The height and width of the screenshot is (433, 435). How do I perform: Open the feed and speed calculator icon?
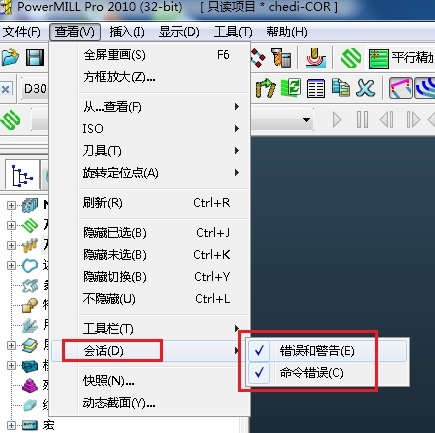pyautogui.click(x=281, y=58)
